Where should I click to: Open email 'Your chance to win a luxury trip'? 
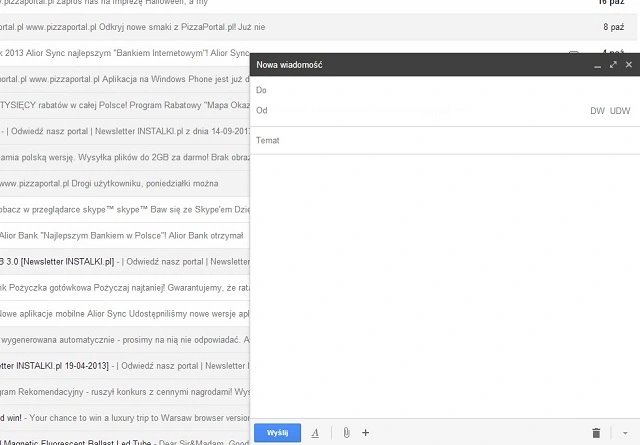[124, 418]
